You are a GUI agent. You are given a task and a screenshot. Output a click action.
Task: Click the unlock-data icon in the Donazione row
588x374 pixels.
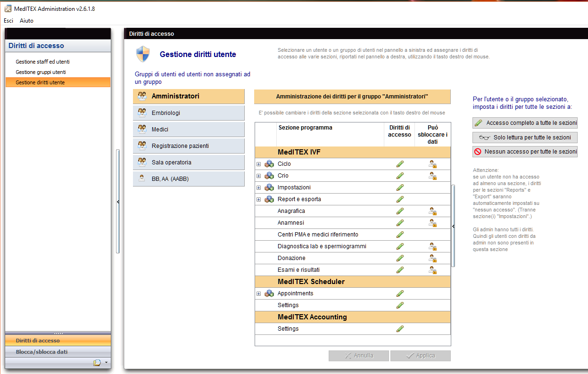pos(432,258)
